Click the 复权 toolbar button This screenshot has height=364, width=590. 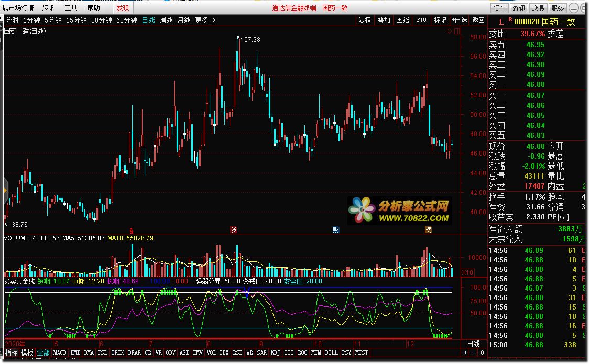pos(365,20)
